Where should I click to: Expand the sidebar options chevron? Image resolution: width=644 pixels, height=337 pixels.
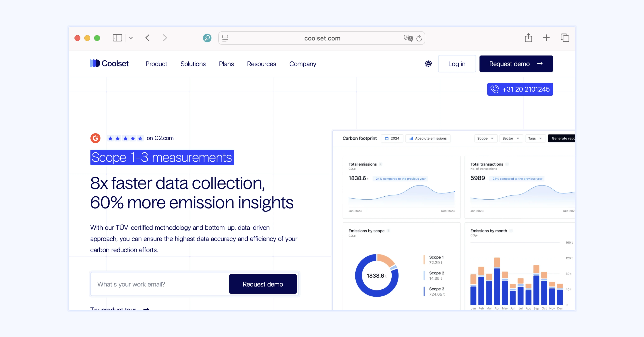(131, 38)
